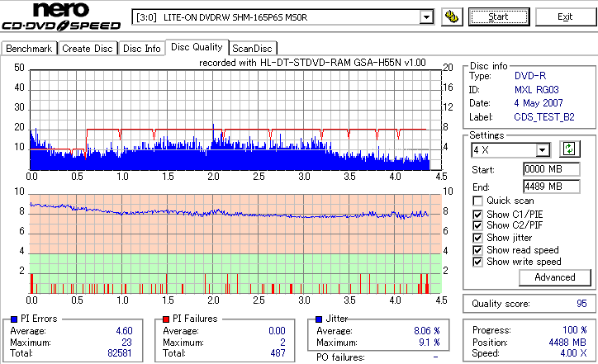Click Jitter maximum 9.1 %
598x364 pixels.
429,343
